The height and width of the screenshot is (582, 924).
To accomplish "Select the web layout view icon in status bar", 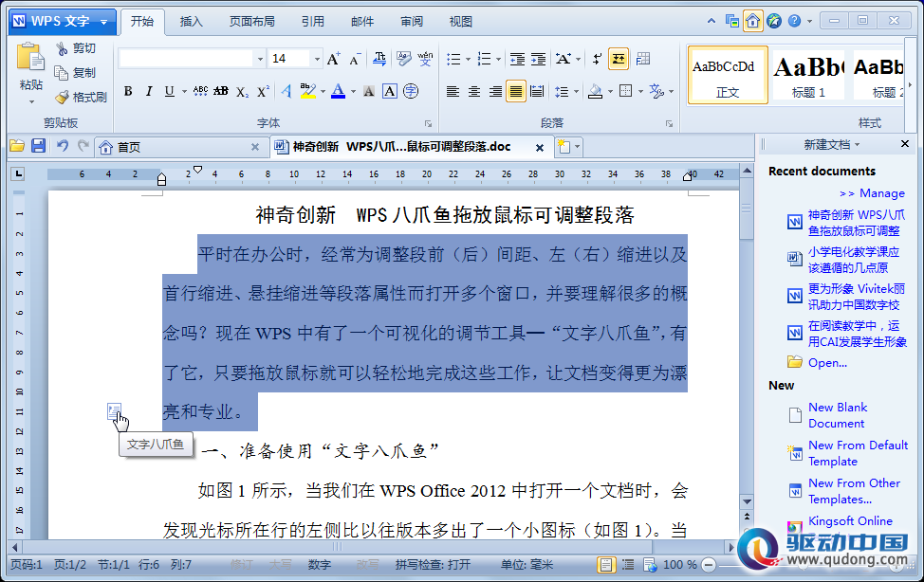I will (650, 564).
